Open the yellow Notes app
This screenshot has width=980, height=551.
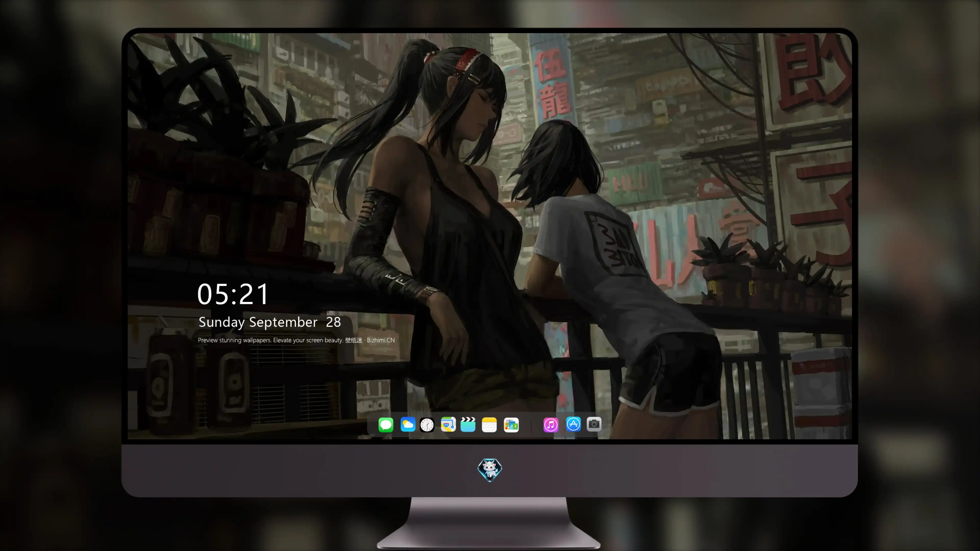click(489, 425)
